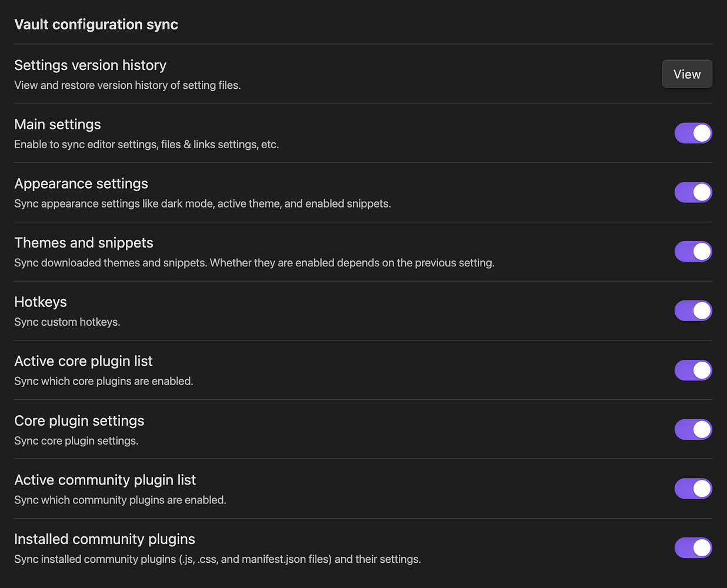Image resolution: width=727 pixels, height=588 pixels.
Task: Select the Active community plugin list title
Action: 105,480
